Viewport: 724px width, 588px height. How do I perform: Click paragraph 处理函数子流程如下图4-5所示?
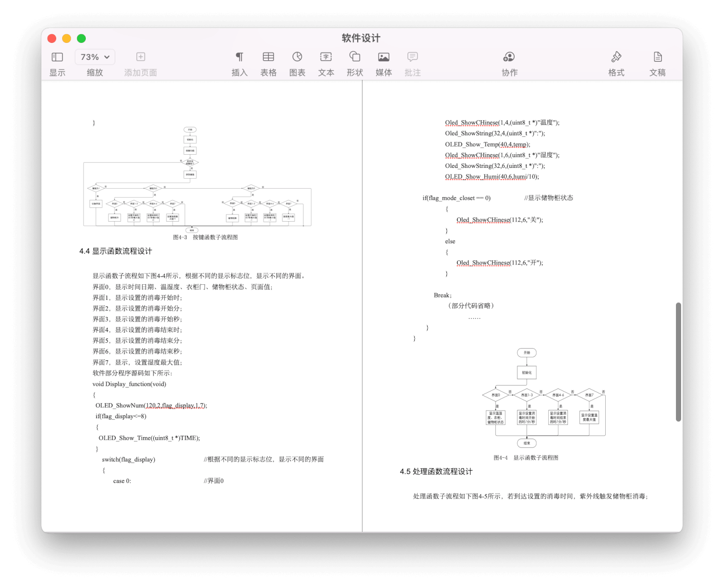pos(530,497)
